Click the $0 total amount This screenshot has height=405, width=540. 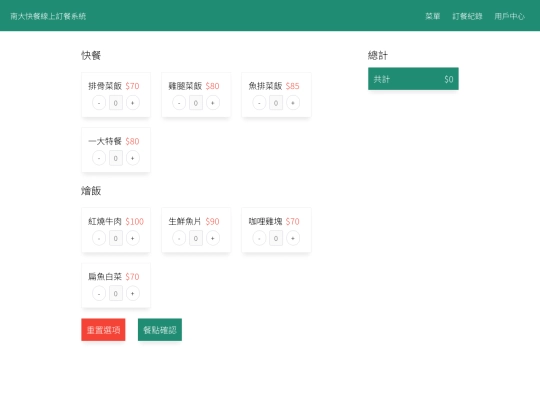449,79
